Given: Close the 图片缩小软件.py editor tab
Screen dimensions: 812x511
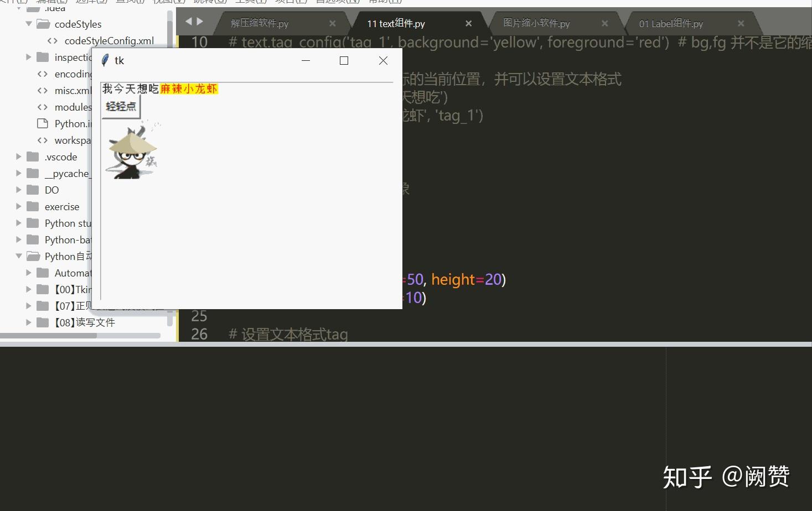Looking at the screenshot, I should coord(604,24).
